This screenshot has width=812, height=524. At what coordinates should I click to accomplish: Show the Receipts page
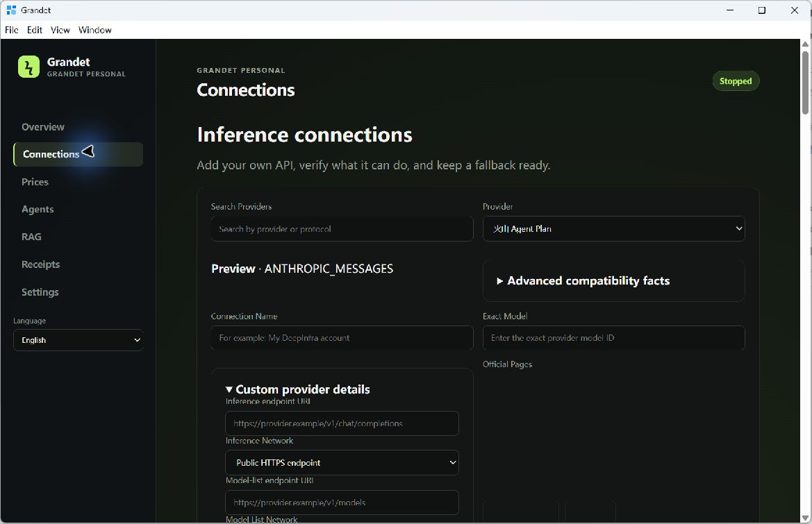click(40, 264)
